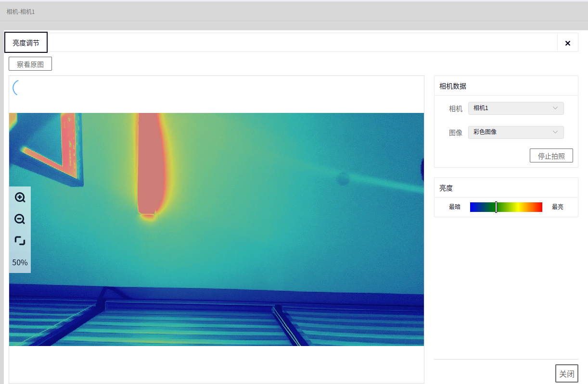Click the 最亮 label
Image resolution: width=588 pixels, height=384 pixels.
click(x=558, y=207)
